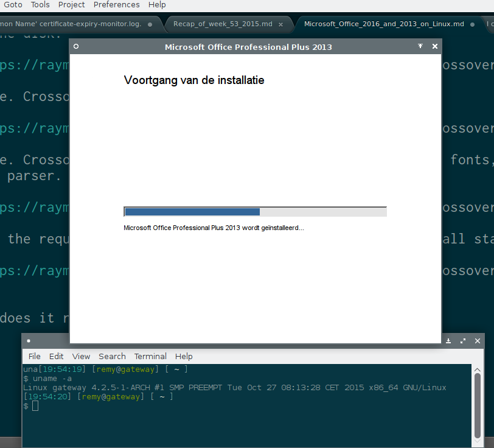The image size is (494, 448).
Task: Open the Goto menu in the editor
Action: click(x=13, y=5)
